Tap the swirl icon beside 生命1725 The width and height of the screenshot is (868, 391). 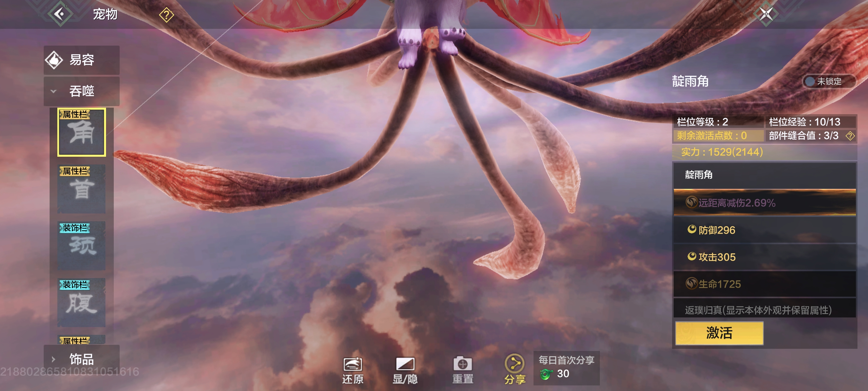coord(692,283)
